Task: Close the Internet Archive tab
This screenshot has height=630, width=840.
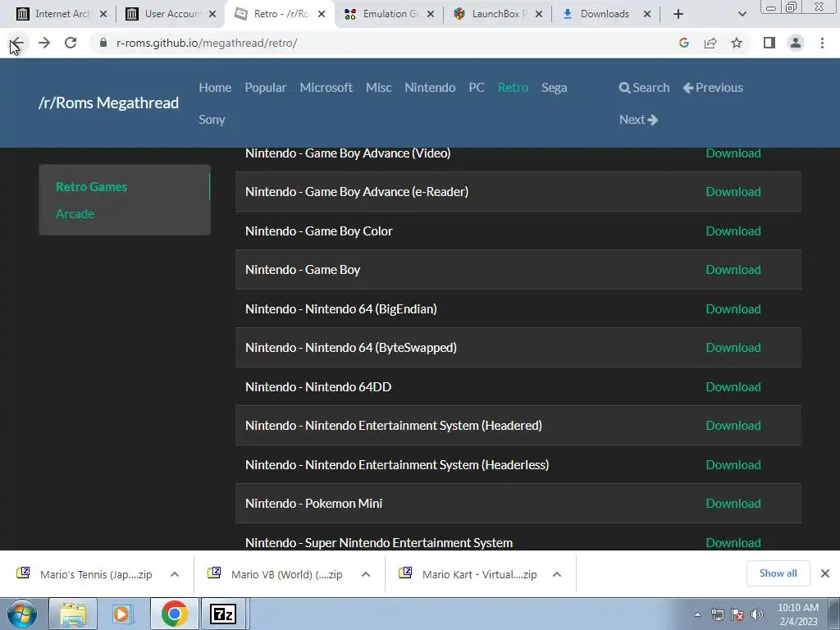Action: click(103, 14)
